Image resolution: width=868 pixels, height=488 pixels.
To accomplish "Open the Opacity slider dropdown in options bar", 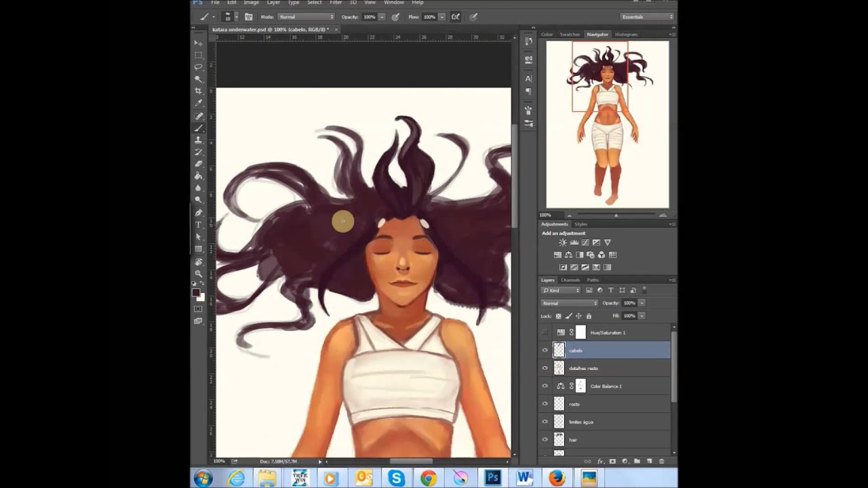I will [x=382, y=16].
